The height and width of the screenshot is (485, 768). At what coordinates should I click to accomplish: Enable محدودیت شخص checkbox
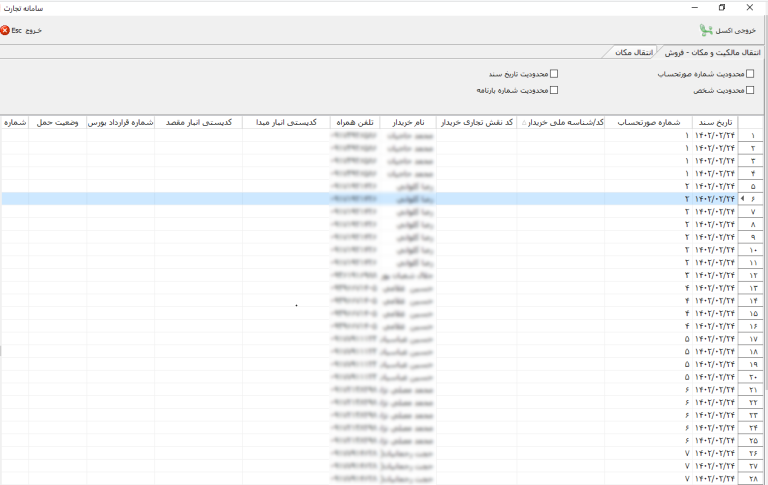tap(750, 90)
